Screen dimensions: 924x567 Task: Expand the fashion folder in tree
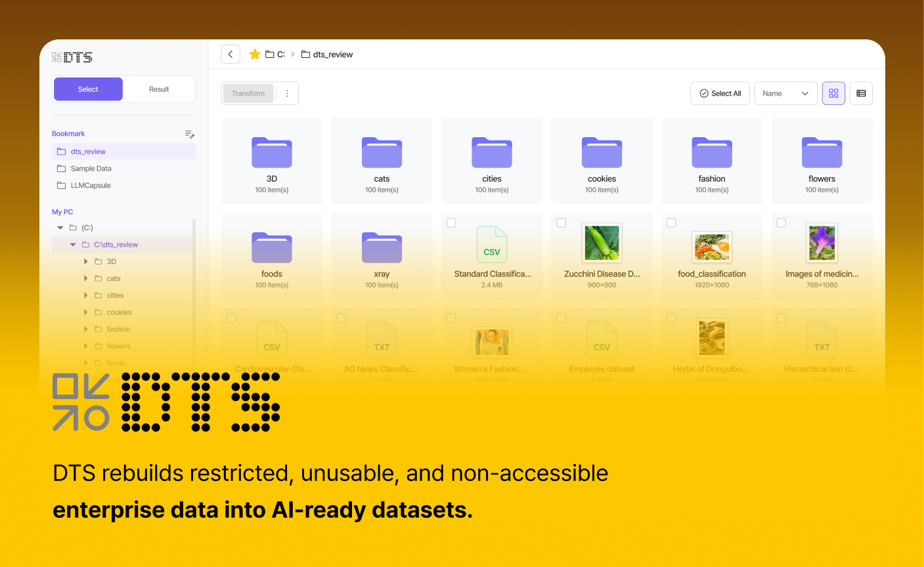coord(85,329)
